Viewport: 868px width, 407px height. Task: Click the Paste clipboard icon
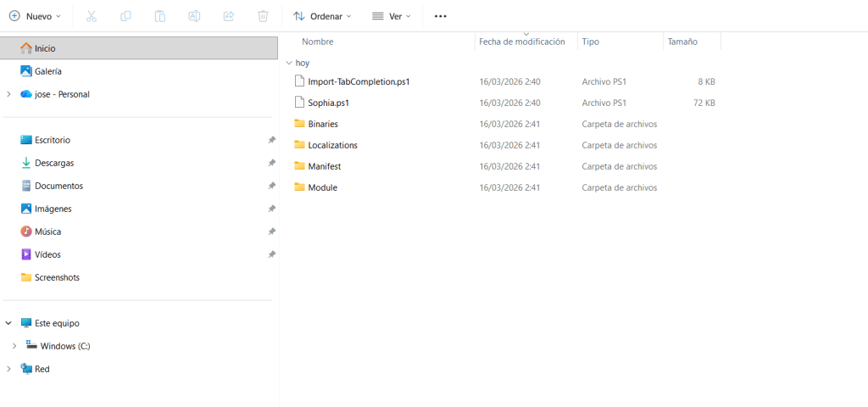160,16
